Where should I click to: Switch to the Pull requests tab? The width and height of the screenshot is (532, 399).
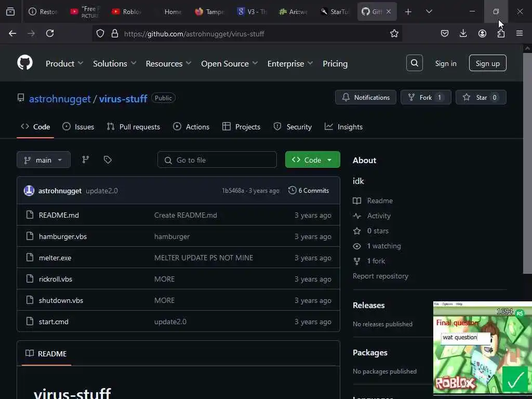pos(134,127)
